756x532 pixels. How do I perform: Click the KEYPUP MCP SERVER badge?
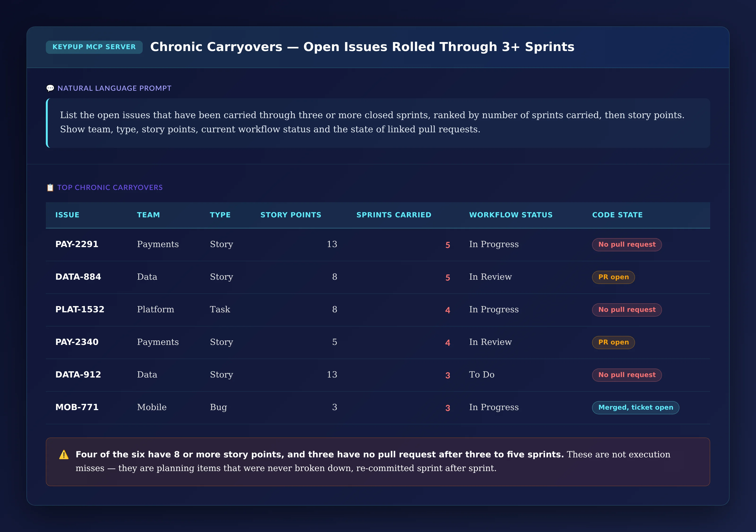point(94,47)
